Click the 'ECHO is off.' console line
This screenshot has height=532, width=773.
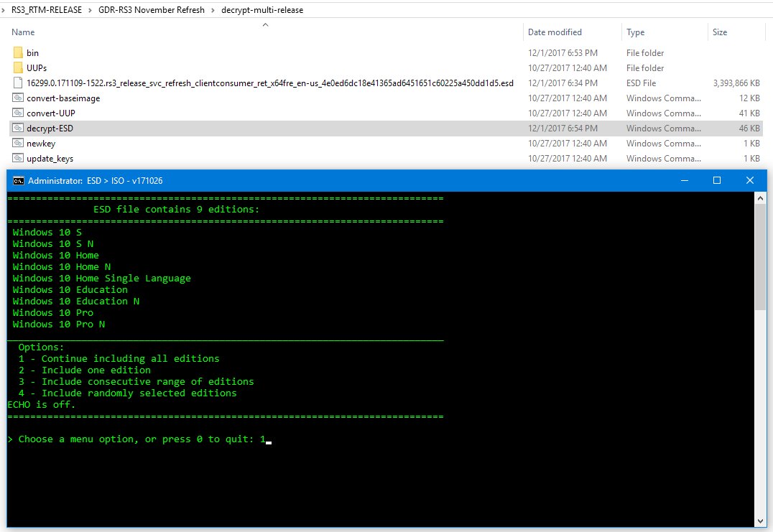42,404
